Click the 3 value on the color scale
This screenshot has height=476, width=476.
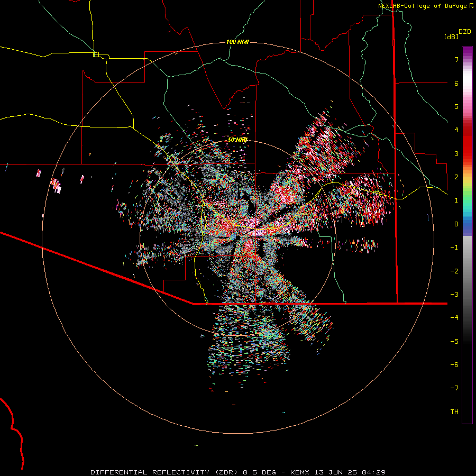456,153
